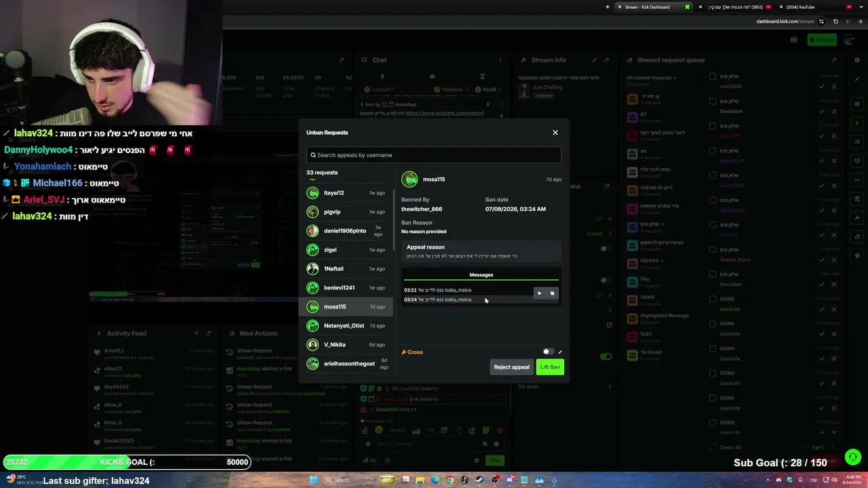Open Google Chrome from the taskbar
Screen dimensions: 868x488
tap(450, 481)
